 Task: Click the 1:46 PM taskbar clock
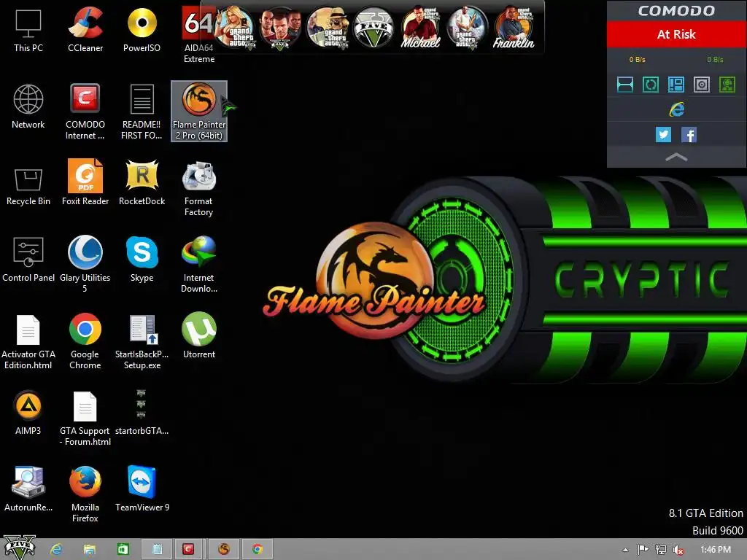716,550
